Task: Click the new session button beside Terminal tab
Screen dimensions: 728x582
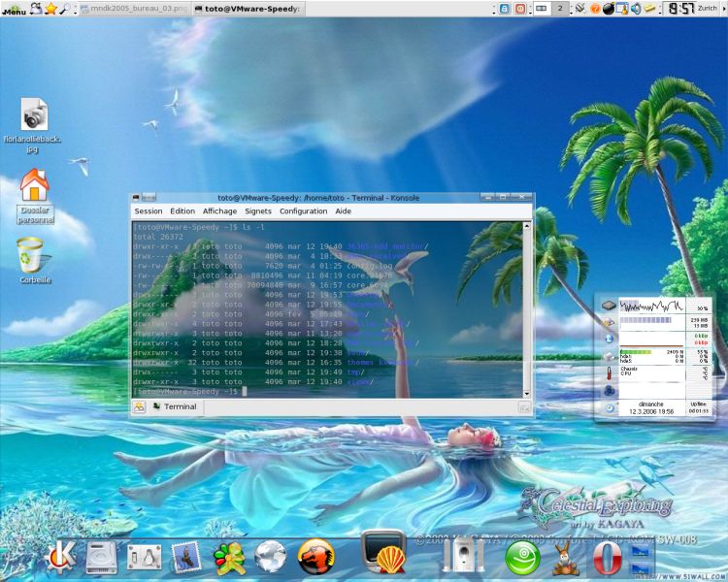Action: coord(139,407)
